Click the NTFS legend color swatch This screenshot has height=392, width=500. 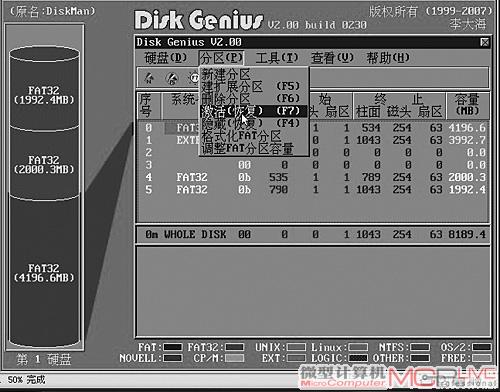[x=420, y=347]
